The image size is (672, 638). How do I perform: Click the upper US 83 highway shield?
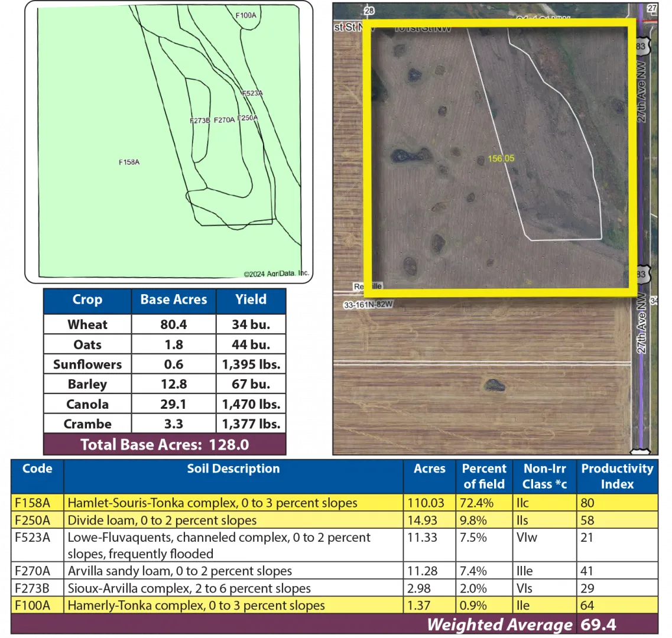coord(642,46)
